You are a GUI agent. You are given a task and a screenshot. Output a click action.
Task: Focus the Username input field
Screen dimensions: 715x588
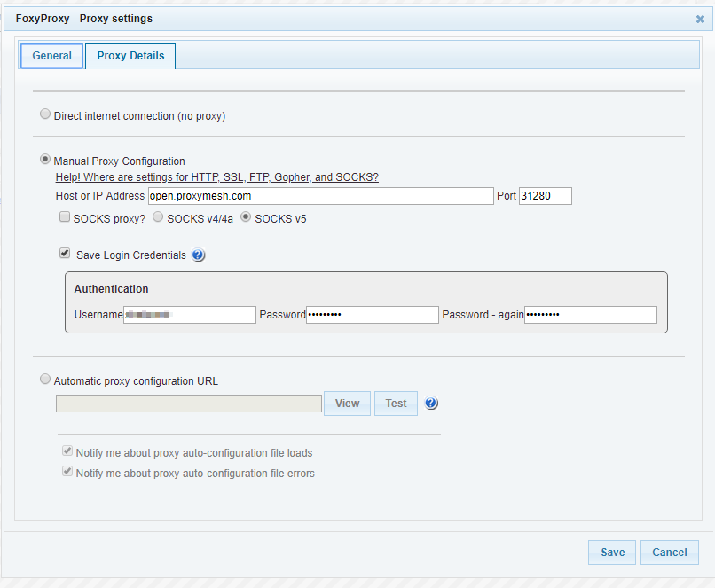(x=190, y=315)
